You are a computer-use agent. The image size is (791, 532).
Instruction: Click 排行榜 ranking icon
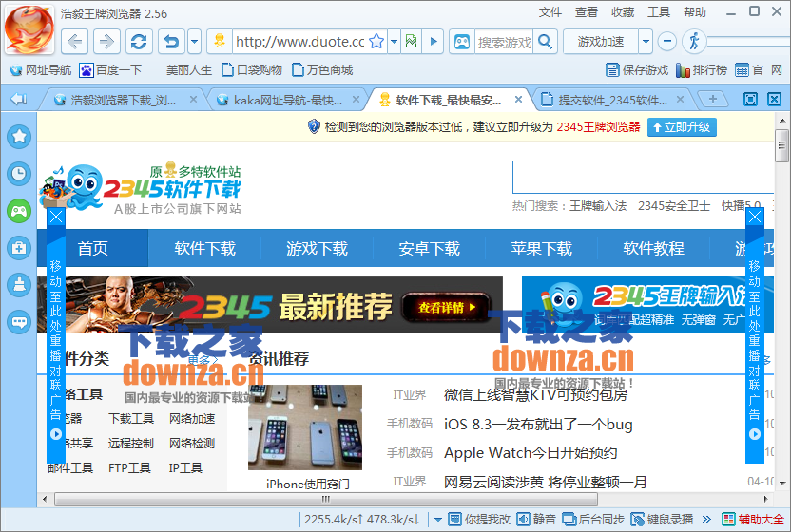pyautogui.click(x=702, y=70)
